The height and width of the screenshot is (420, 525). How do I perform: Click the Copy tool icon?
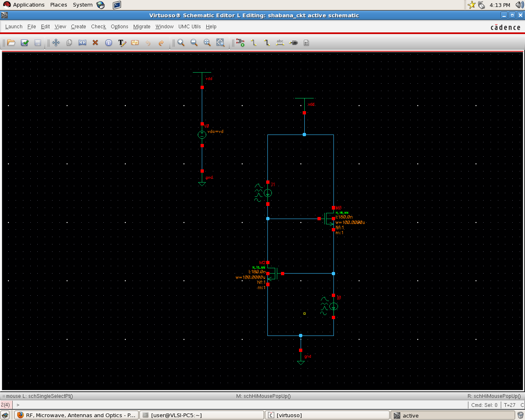69,43
